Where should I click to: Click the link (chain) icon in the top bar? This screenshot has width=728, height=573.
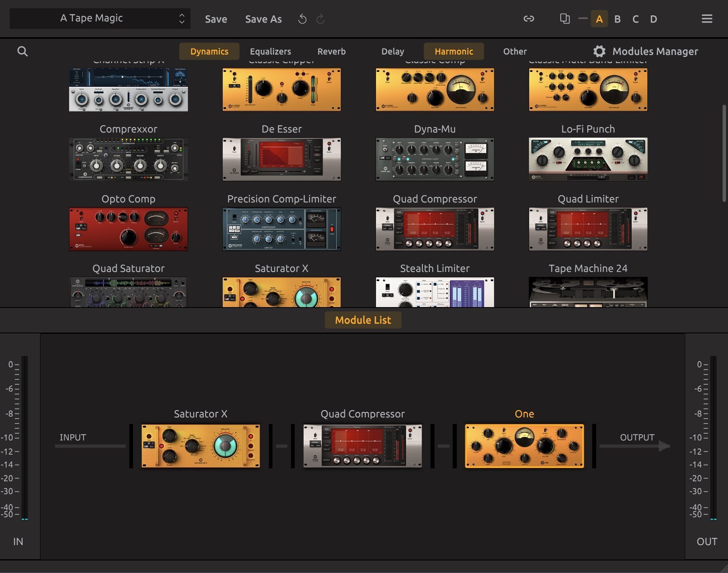(529, 19)
